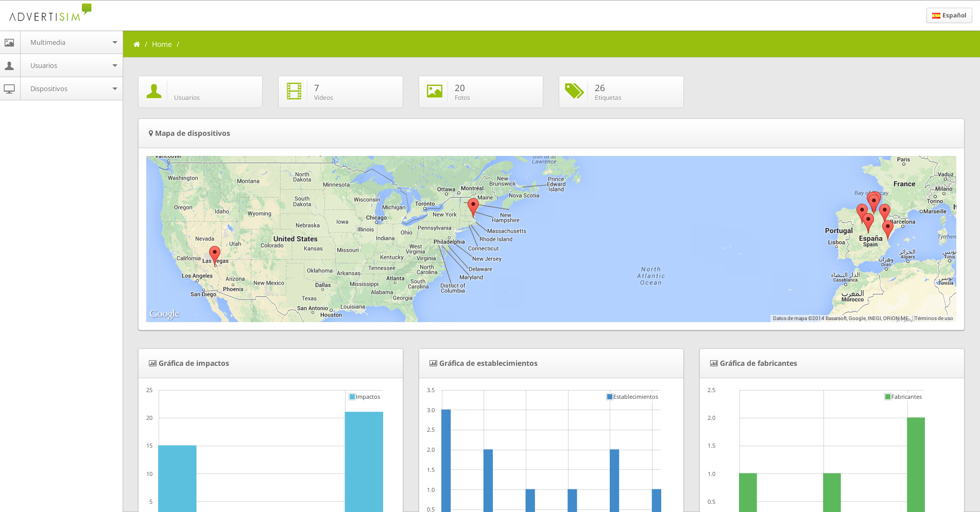Open the Dispositivos sidebar menu
The width and height of the screenshot is (980, 512).
61,89
